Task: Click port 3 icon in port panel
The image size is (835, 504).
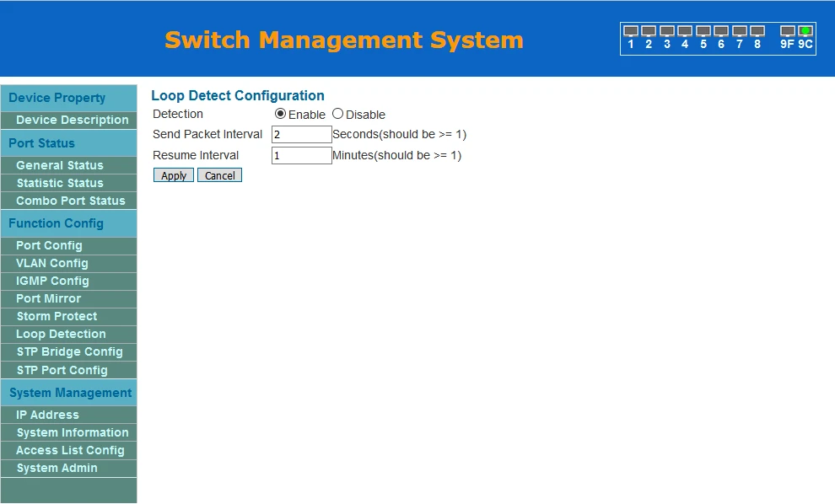Action: click(667, 31)
